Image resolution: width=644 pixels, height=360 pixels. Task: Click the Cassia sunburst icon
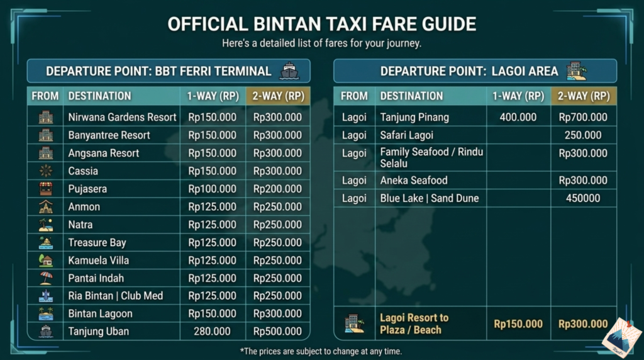point(45,171)
